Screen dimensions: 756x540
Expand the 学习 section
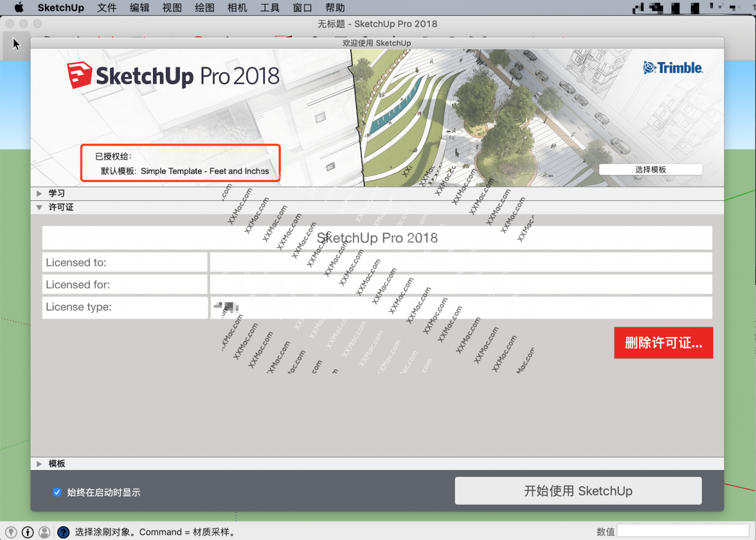(x=40, y=193)
